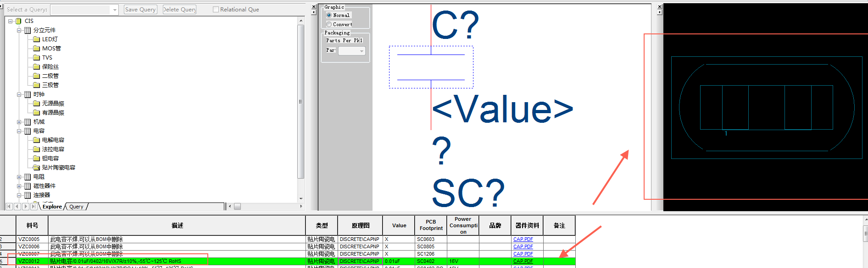Open the Select a Query dropdown
The width and height of the screenshot is (868, 268).
[x=115, y=10]
